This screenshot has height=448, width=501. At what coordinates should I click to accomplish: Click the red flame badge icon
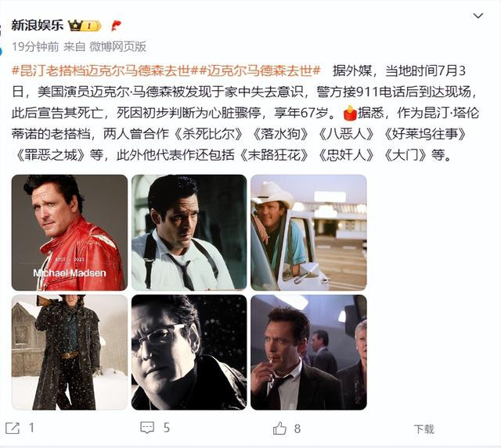tap(116, 26)
